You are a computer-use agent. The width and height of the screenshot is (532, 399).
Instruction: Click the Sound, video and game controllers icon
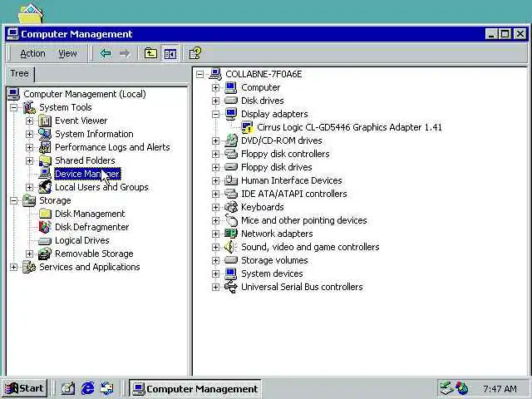pos(231,247)
